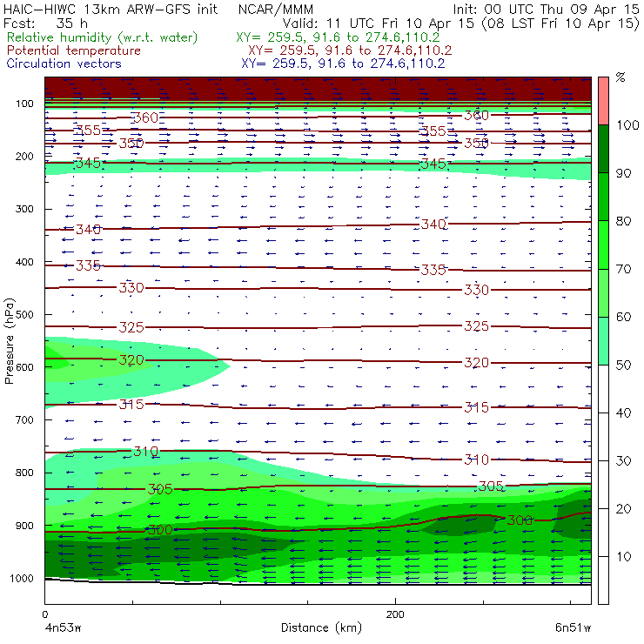The height and width of the screenshot is (644, 644).
Task: Click the right '305' contour label
Action: (491, 486)
